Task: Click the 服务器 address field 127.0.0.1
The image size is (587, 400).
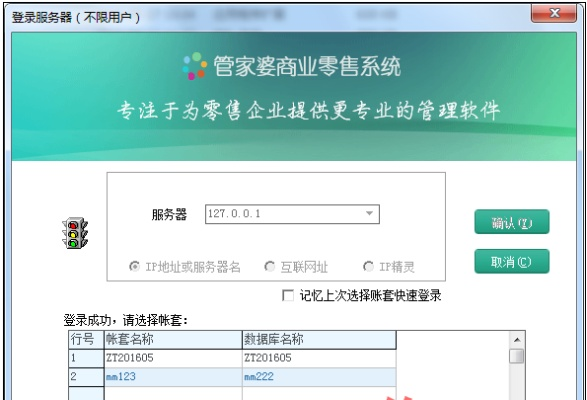Action: [292, 214]
